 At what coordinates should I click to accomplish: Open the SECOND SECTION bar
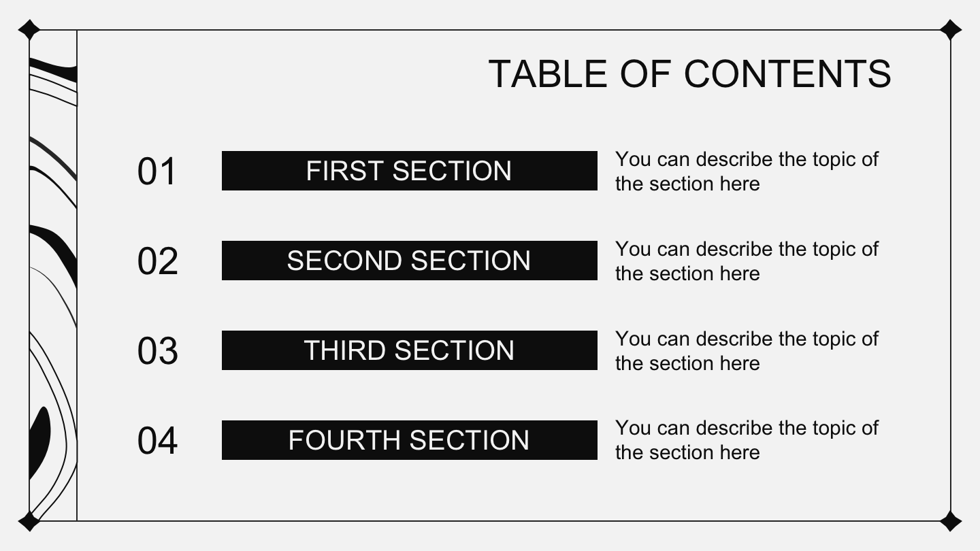(x=409, y=261)
